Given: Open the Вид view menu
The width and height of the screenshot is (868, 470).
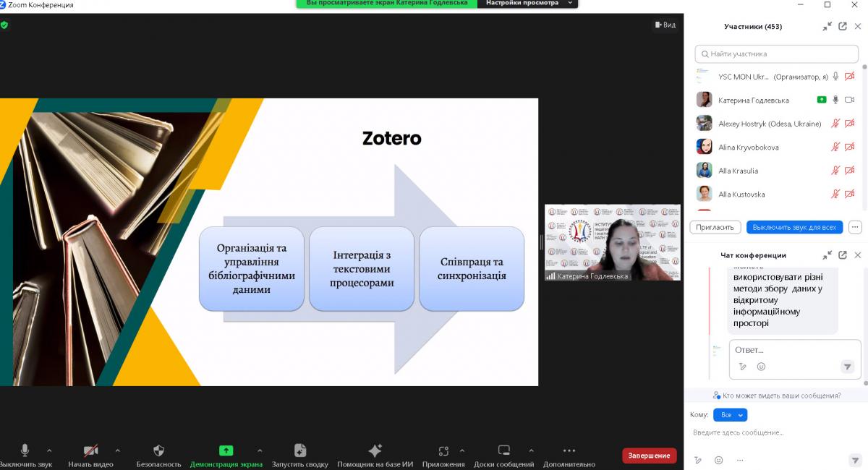Looking at the screenshot, I should [665, 25].
